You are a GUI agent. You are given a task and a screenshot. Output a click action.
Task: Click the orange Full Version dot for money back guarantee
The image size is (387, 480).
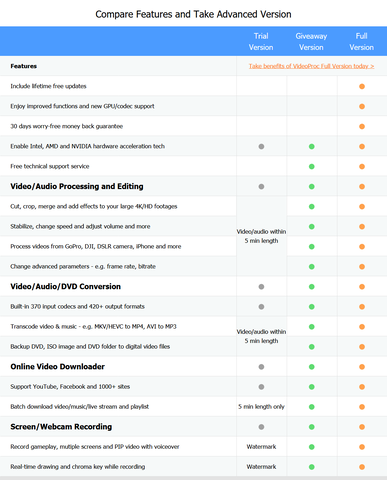pyautogui.click(x=362, y=126)
